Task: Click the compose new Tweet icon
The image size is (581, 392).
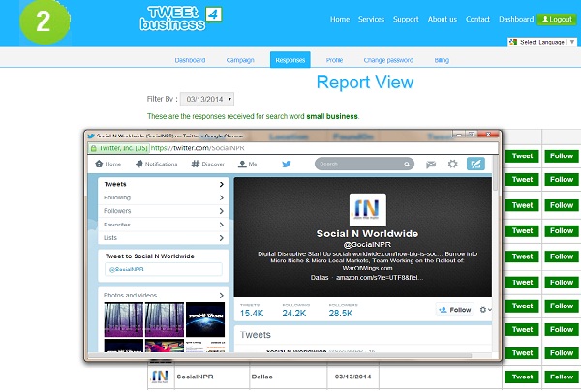Action: pyautogui.click(x=475, y=164)
